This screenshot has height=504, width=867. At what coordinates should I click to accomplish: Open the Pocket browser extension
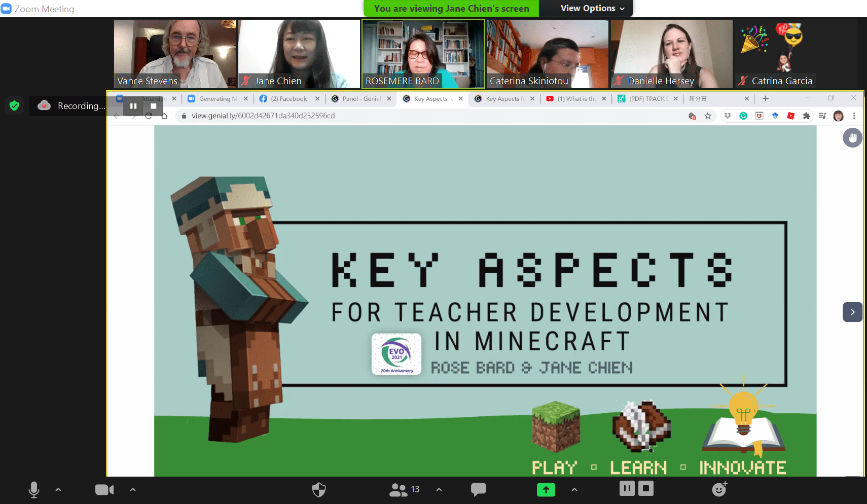(x=759, y=116)
